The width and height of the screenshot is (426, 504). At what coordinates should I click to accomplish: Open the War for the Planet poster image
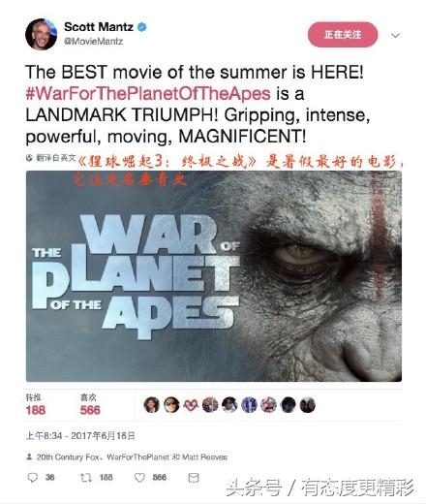tap(214, 276)
